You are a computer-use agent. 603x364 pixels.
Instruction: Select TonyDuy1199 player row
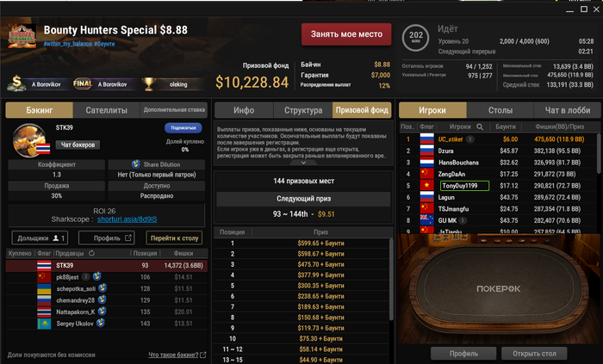[x=499, y=186]
